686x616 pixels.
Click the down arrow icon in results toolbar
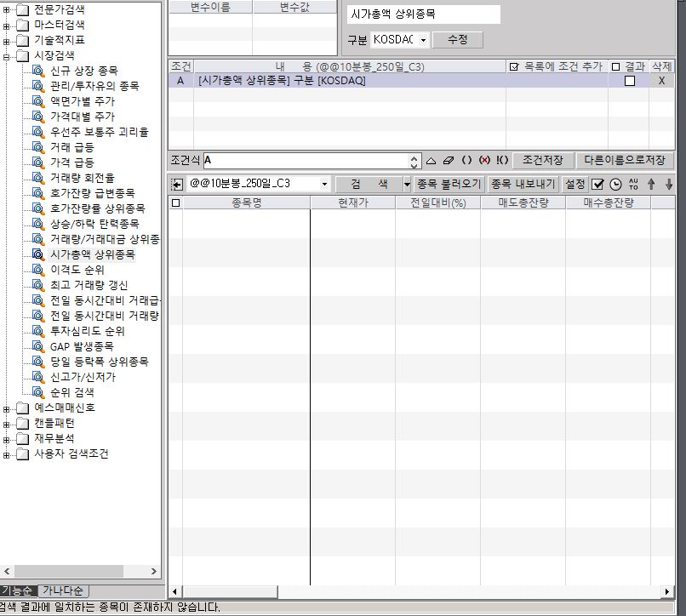coord(669,184)
